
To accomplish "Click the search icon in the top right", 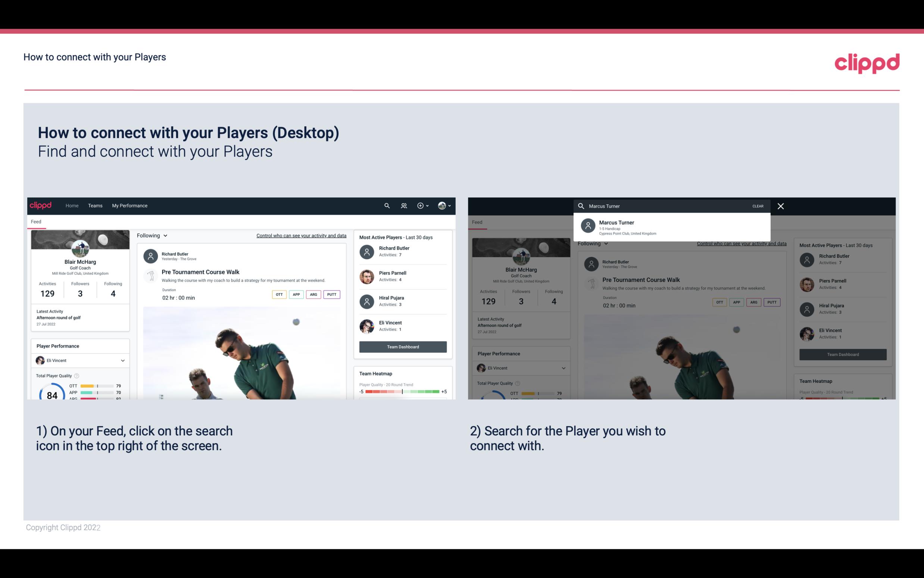I will point(386,205).
